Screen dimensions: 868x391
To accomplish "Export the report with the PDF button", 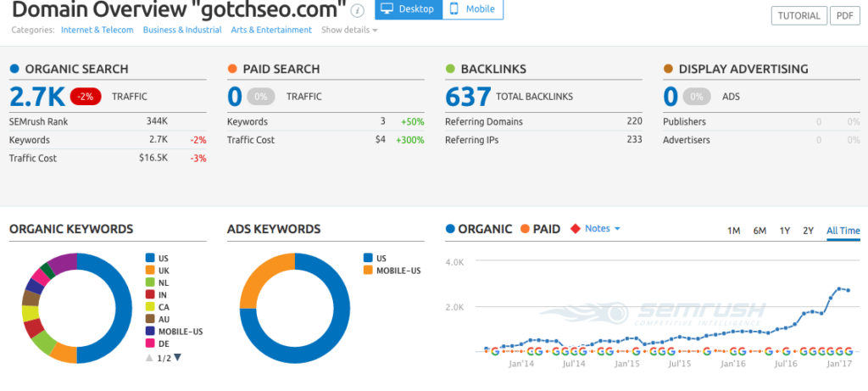I will pos(845,15).
